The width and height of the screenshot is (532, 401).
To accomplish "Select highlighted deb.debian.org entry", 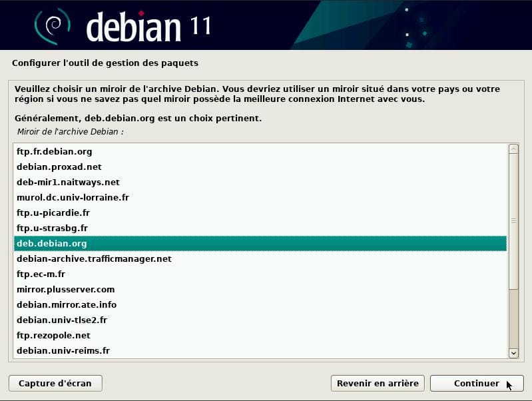I will point(260,243).
